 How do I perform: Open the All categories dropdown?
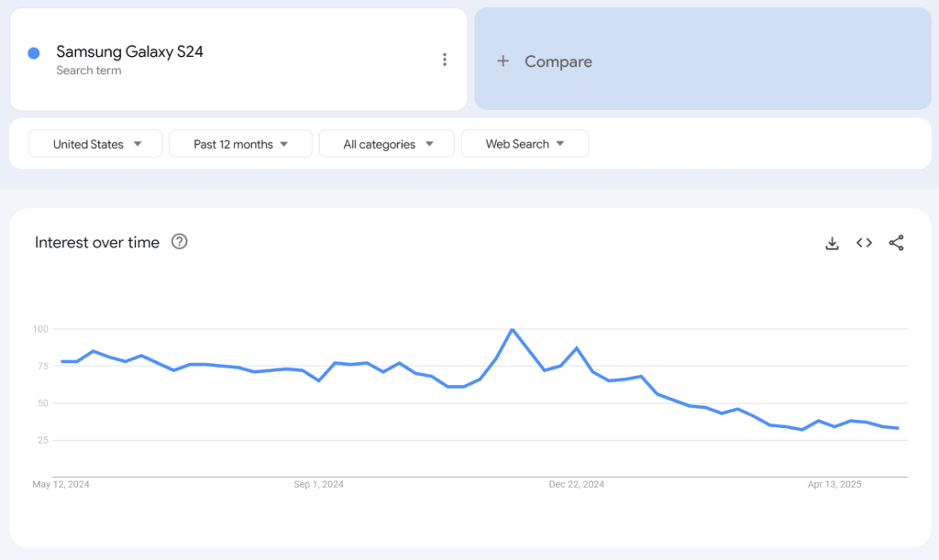[386, 144]
